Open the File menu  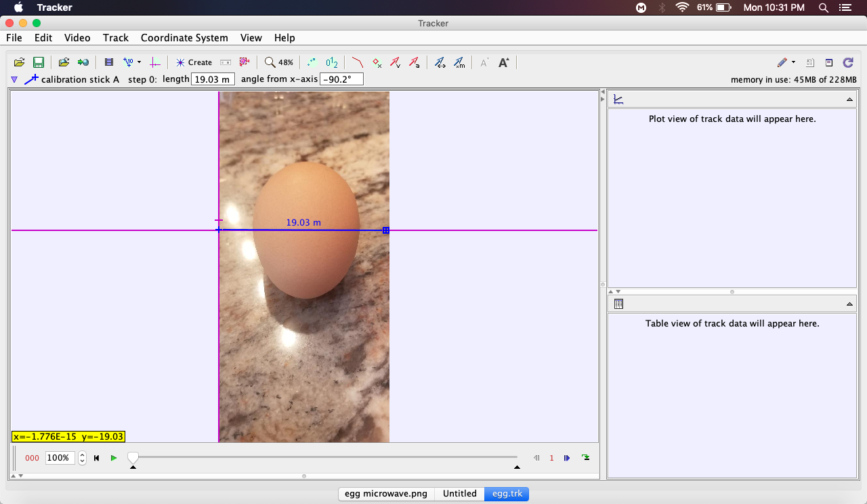pos(14,38)
